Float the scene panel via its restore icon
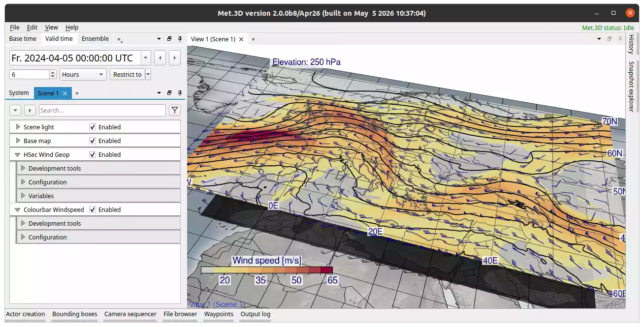The width and height of the screenshot is (644, 327). 169,93
